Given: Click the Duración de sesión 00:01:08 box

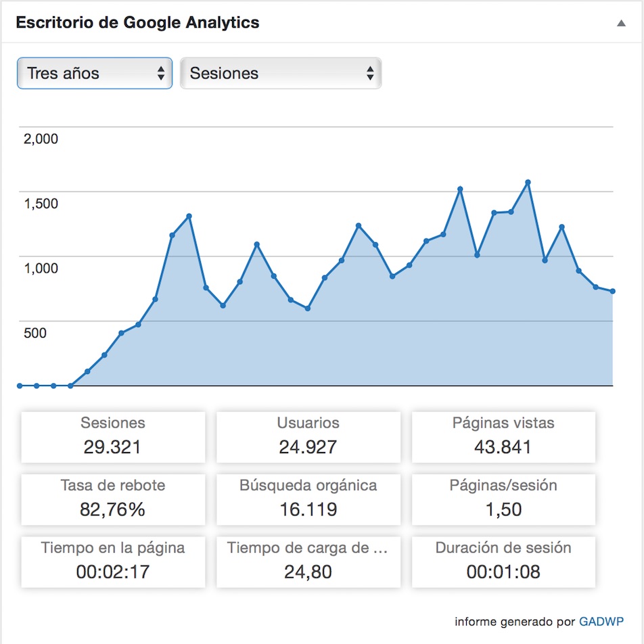Looking at the screenshot, I should click(x=503, y=562).
